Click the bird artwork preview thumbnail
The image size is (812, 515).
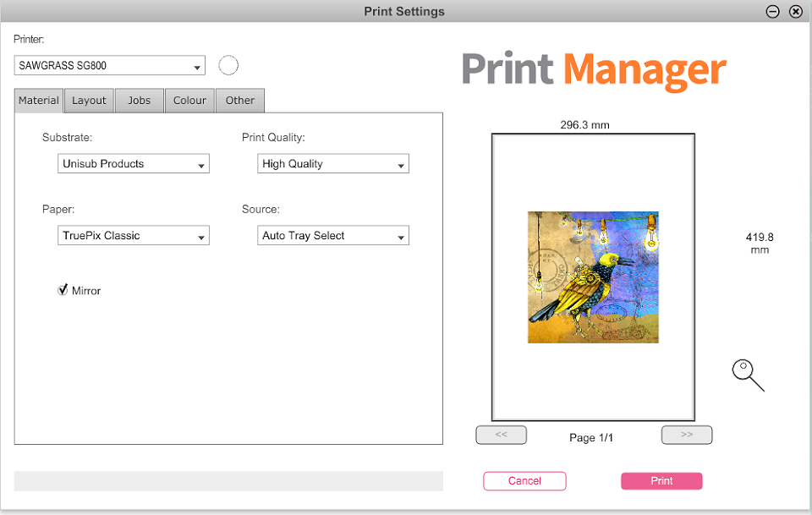[x=593, y=277]
